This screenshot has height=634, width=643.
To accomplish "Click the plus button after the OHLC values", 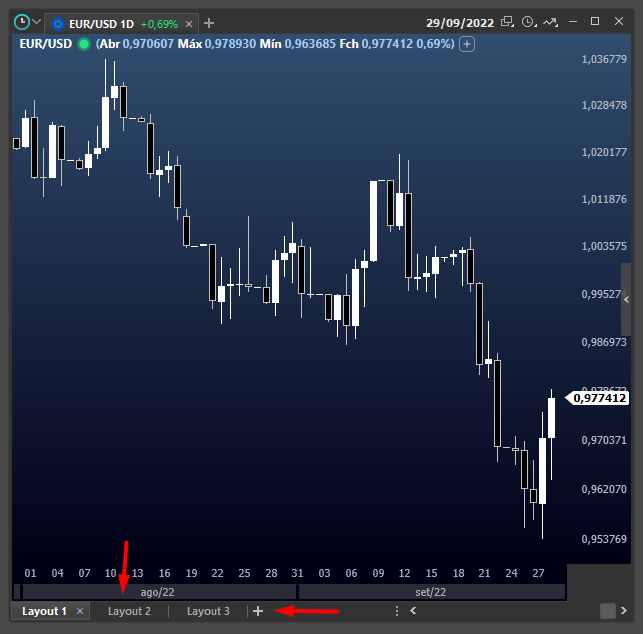I will click(467, 44).
